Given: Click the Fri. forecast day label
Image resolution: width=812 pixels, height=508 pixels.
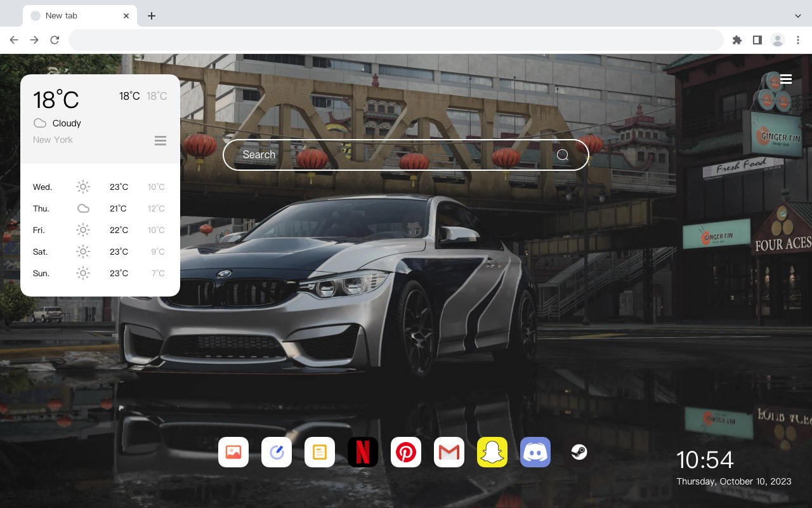Looking at the screenshot, I should click(39, 230).
